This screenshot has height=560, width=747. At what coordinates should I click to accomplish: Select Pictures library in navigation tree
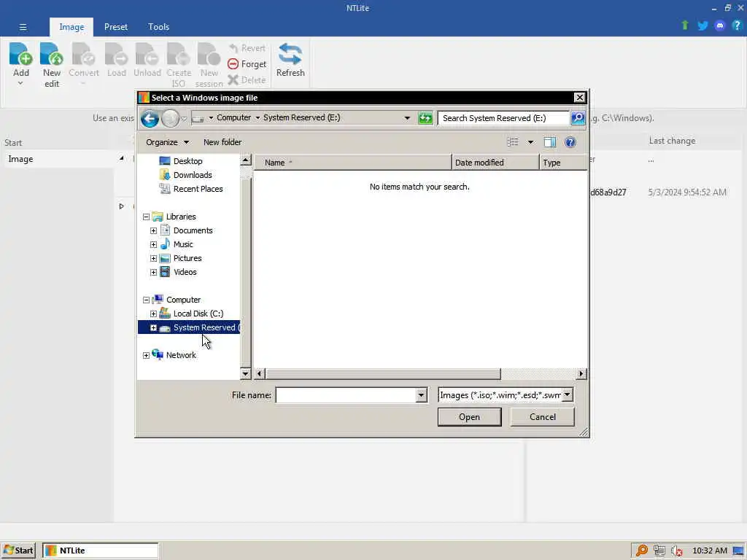click(187, 258)
